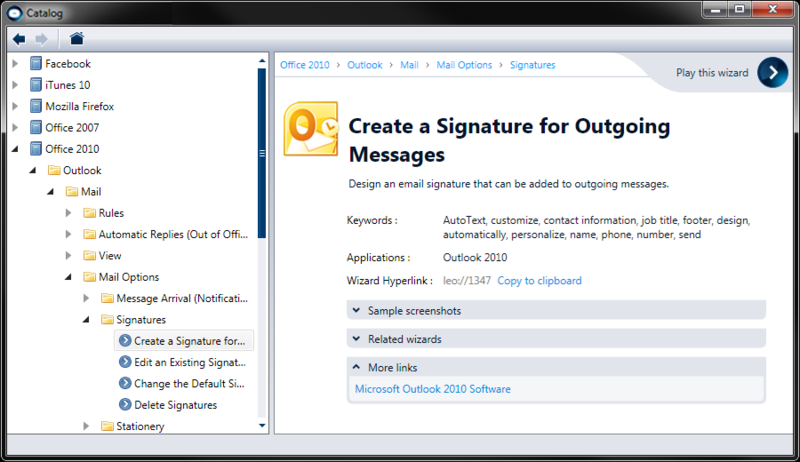Click wizard icon beside Change the Default Signature
Image resolution: width=800 pixels, height=462 pixels.
coord(125,383)
